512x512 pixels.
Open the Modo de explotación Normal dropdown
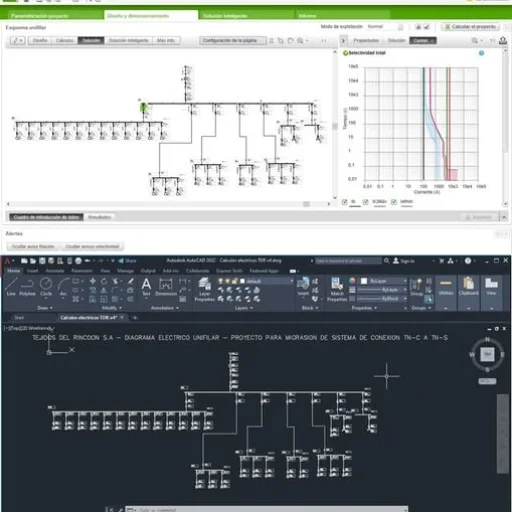pos(386,27)
